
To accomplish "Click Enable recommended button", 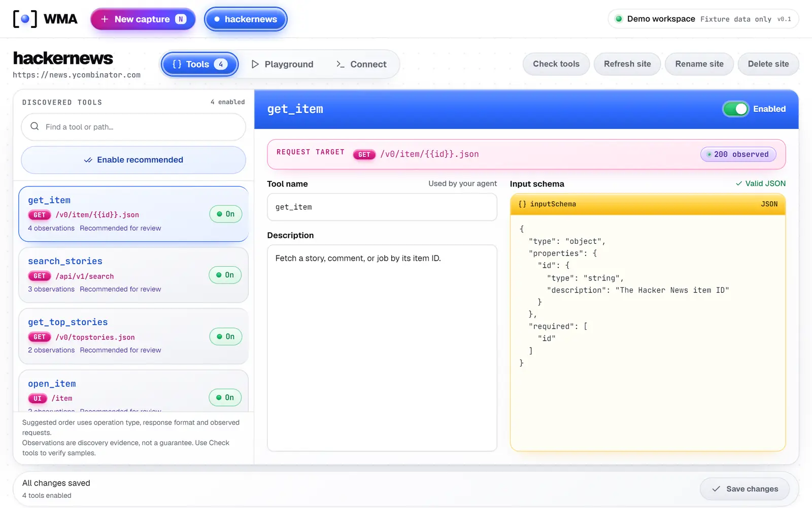I will tap(133, 160).
